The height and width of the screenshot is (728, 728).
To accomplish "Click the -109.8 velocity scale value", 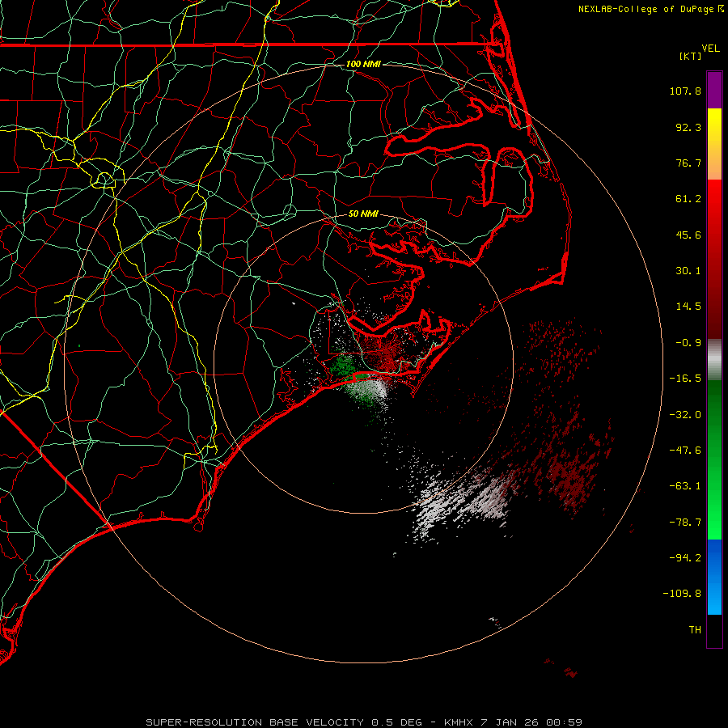I will pyautogui.click(x=683, y=594).
